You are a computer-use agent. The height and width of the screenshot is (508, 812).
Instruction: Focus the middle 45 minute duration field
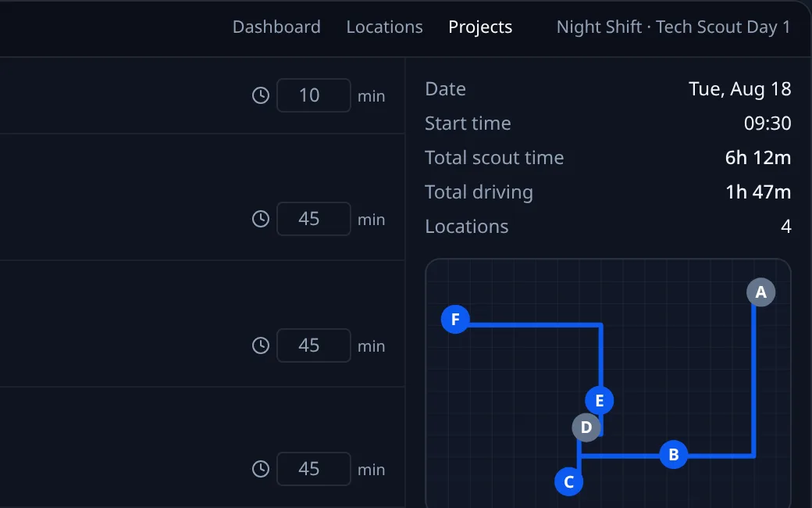(314, 345)
